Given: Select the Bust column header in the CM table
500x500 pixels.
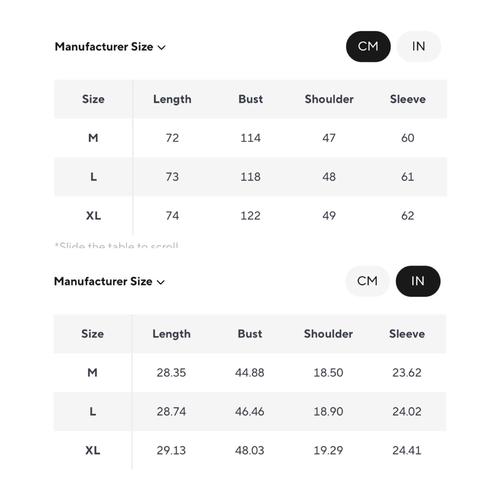Looking at the screenshot, I should tap(251, 99).
